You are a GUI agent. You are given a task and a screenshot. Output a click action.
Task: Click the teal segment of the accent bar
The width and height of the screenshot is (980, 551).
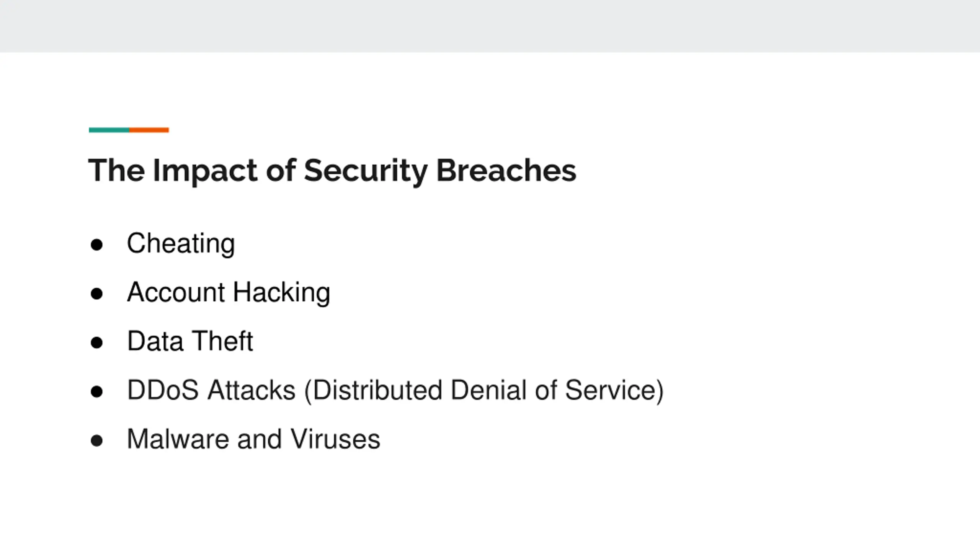[x=109, y=130]
